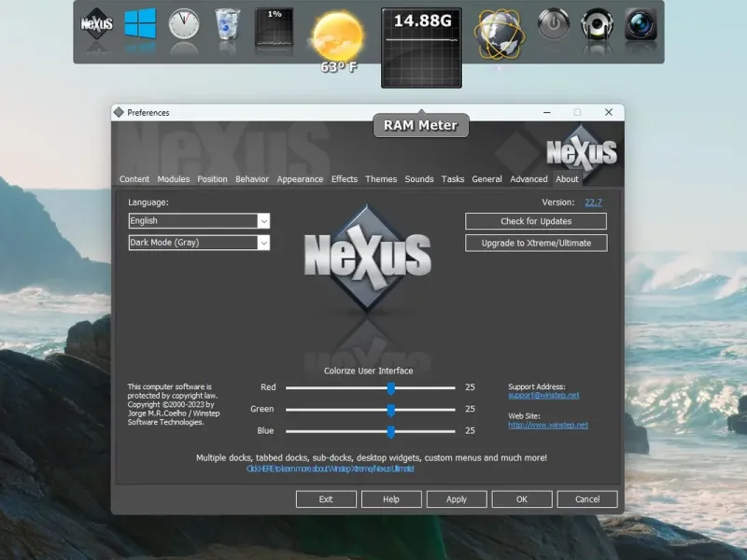Click the analog clock dock icon
747x560 pixels.
(x=184, y=23)
